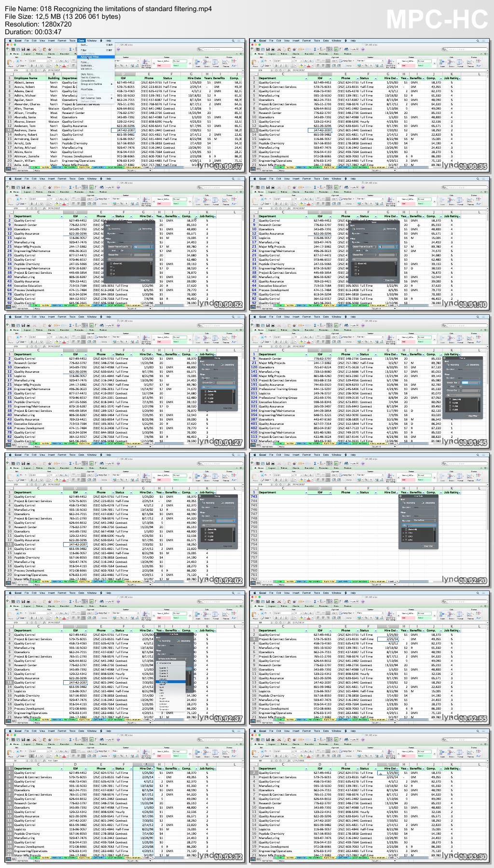Click the File Name line of text at top
The height and width of the screenshot is (868, 494).
tap(109, 9)
